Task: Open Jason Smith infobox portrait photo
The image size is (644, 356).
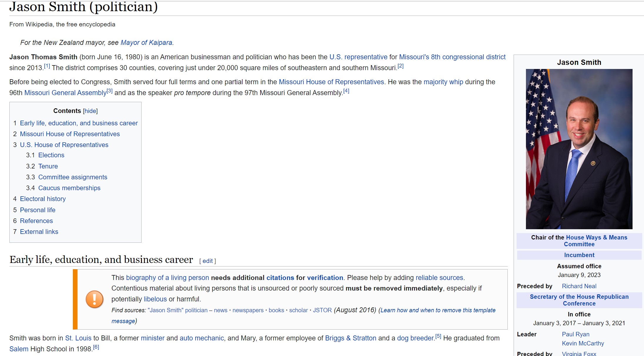Action: click(579, 149)
